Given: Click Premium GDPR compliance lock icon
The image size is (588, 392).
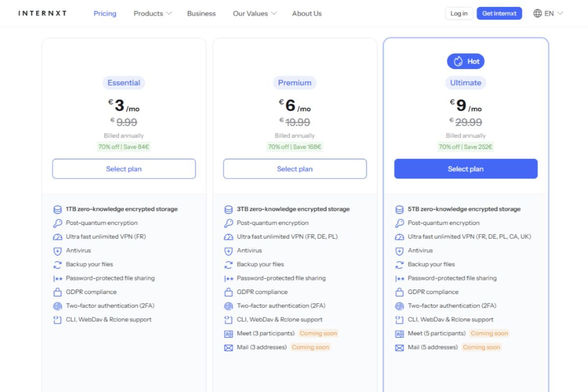Looking at the screenshot, I should pyautogui.click(x=228, y=292).
